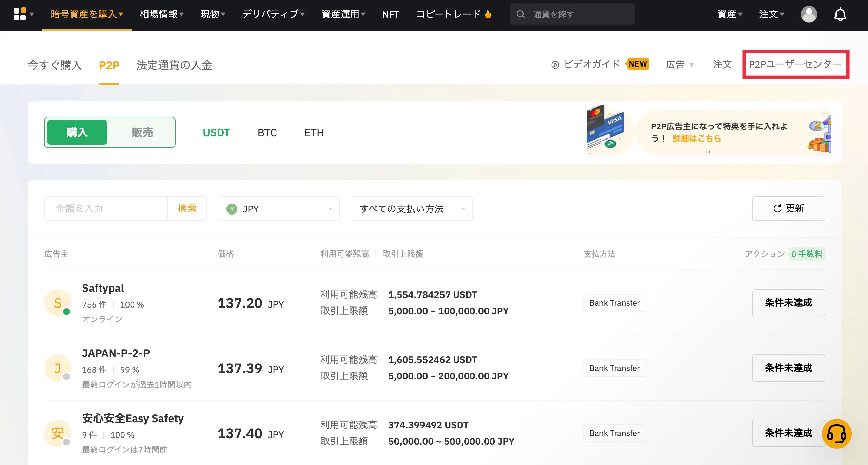Open the NFT menu item
This screenshot has height=465, width=868.
pos(391,14)
